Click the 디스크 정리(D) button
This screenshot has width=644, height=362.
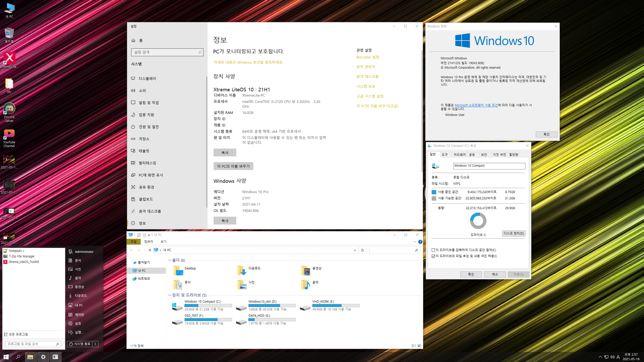coord(514,233)
